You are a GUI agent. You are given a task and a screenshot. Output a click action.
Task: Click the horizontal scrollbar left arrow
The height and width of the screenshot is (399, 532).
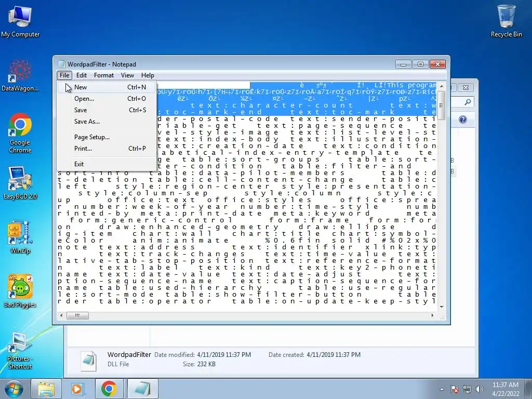tap(61, 315)
